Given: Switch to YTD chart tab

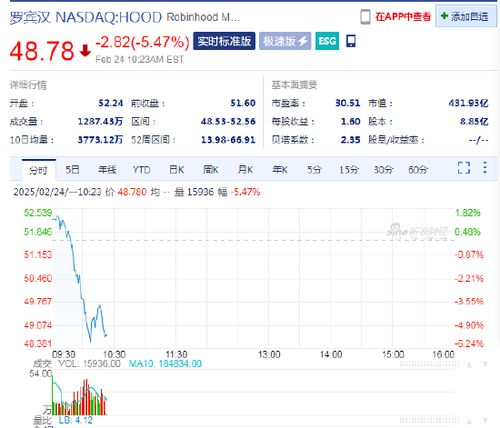Looking at the screenshot, I should click(141, 170).
